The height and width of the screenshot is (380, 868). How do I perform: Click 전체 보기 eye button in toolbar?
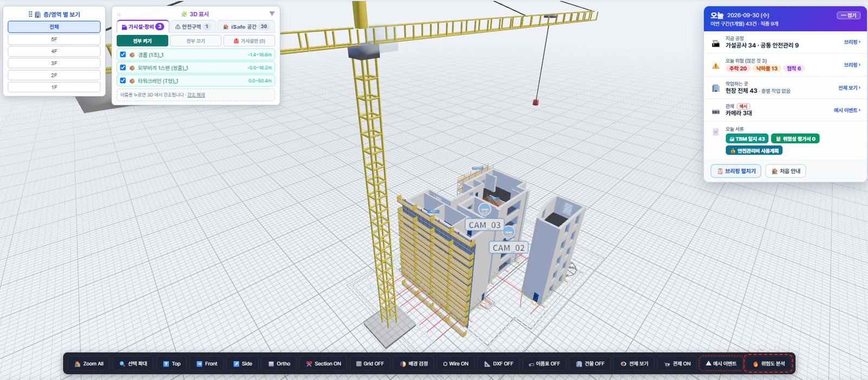634,364
